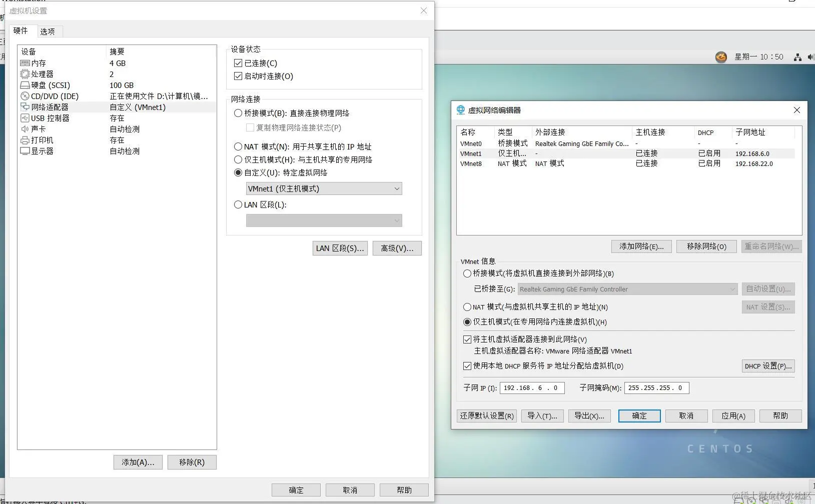Image resolution: width=815 pixels, height=504 pixels.
Task: Toggle the 已连接(C) checkbox
Action: (x=238, y=63)
